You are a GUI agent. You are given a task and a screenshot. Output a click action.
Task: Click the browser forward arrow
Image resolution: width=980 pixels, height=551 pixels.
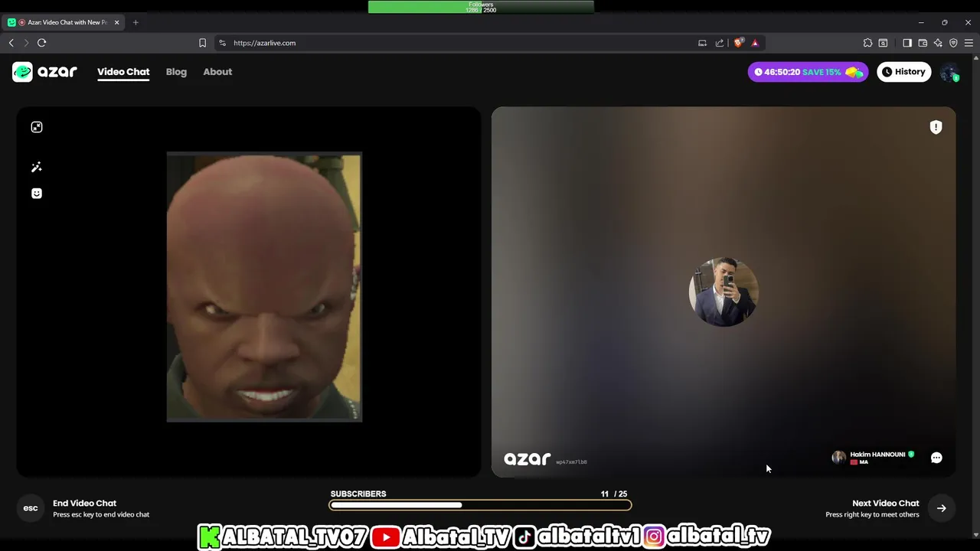[x=26, y=43]
